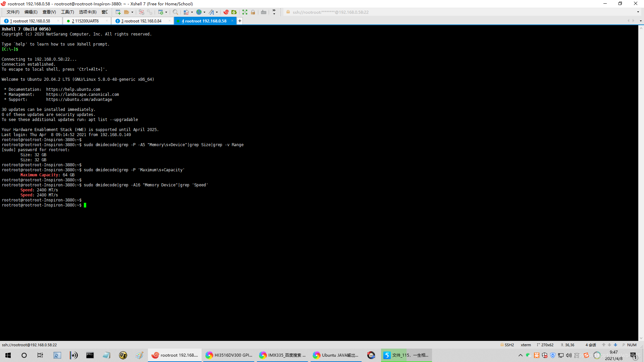
Task: Click the lock screen toolbar icon
Action: 253,12
